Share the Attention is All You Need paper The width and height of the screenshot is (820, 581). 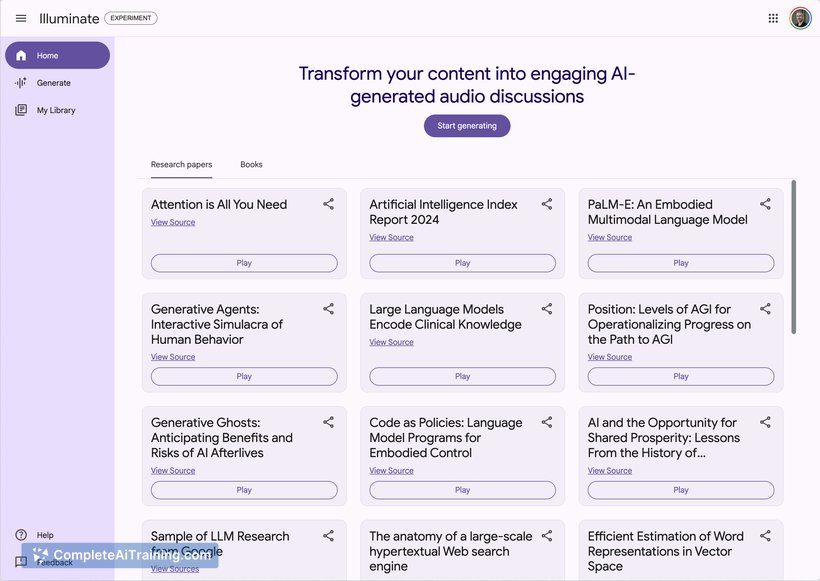pyautogui.click(x=328, y=204)
